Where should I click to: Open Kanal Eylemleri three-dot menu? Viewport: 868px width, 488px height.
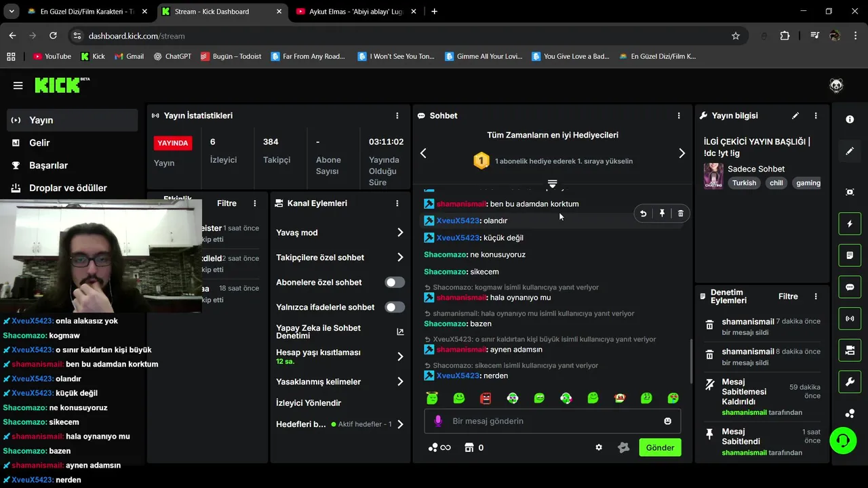(x=397, y=203)
